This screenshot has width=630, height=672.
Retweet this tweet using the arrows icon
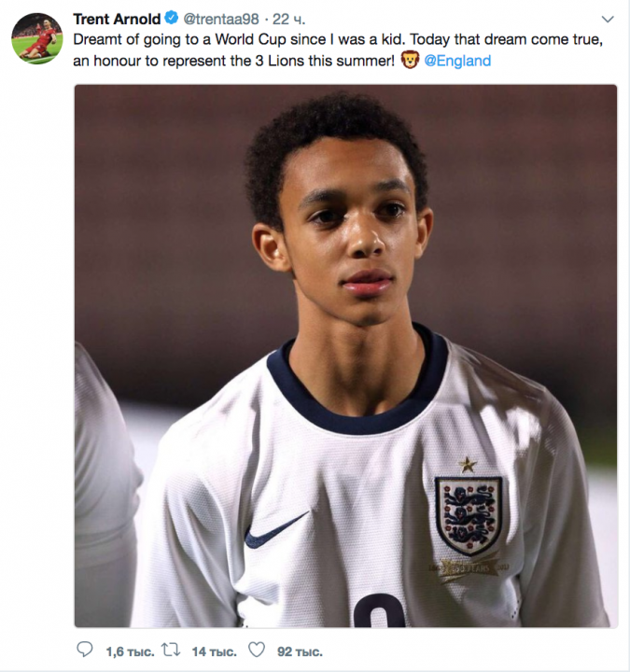(172, 650)
